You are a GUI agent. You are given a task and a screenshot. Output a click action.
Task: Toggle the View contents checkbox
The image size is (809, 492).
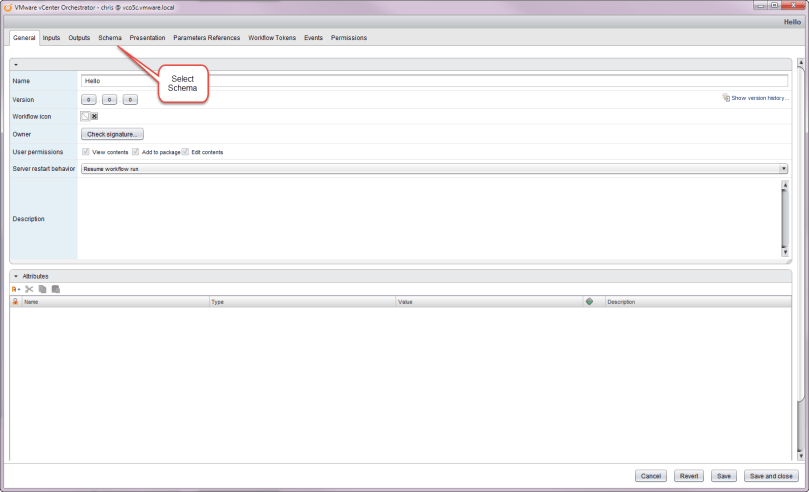(86, 152)
